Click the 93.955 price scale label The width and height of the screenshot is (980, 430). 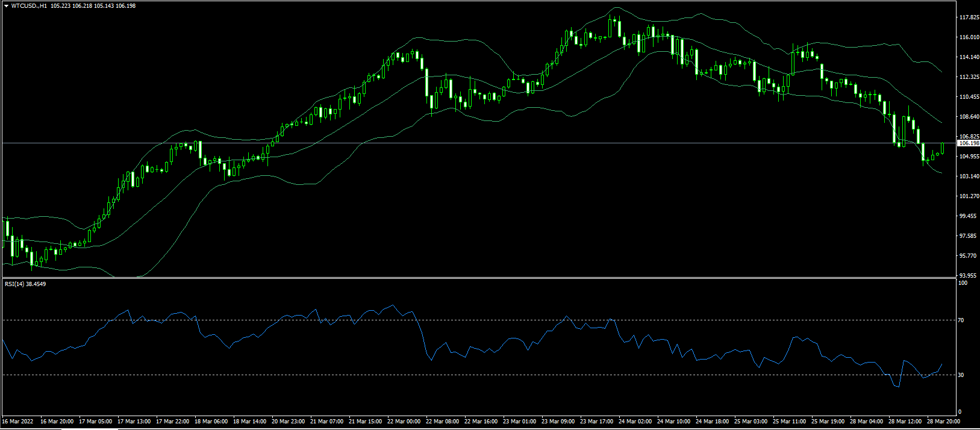(967, 276)
